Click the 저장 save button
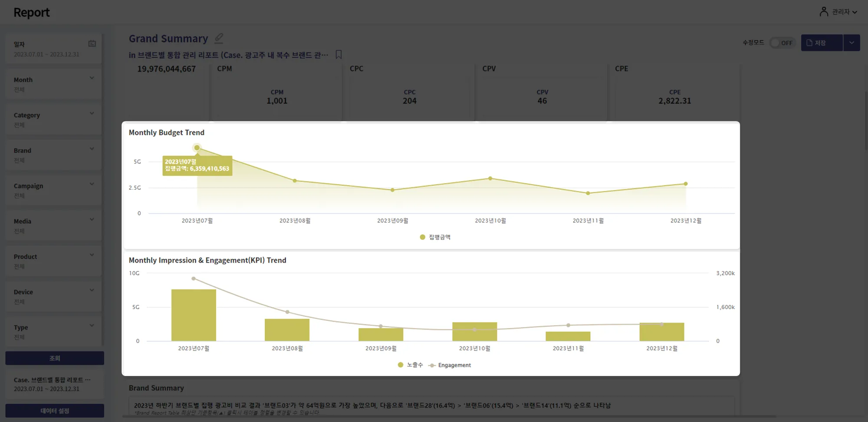 822,43
